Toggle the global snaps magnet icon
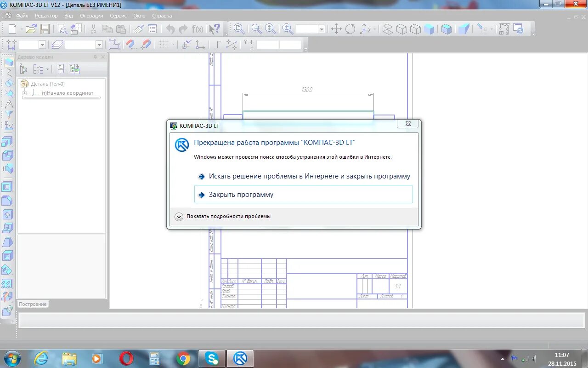Viewport: 588px width, 368px height. pos(131,44)
